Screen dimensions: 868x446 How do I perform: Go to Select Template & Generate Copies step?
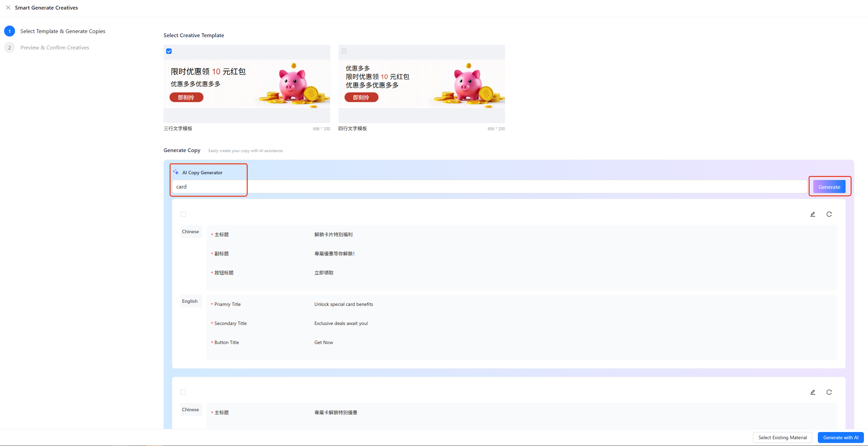[x=63, y=31]
